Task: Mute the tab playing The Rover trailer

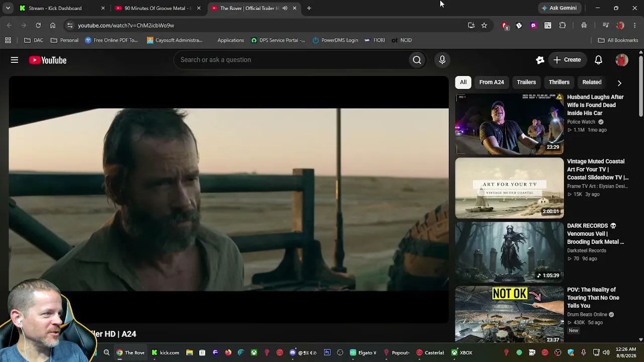Action: click(285, 8)
